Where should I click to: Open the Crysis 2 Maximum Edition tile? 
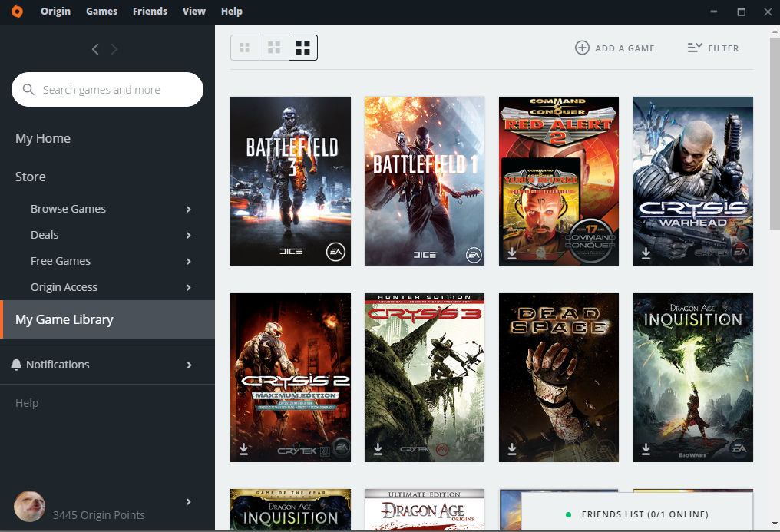pyautogui.click(x=290, y=378)
